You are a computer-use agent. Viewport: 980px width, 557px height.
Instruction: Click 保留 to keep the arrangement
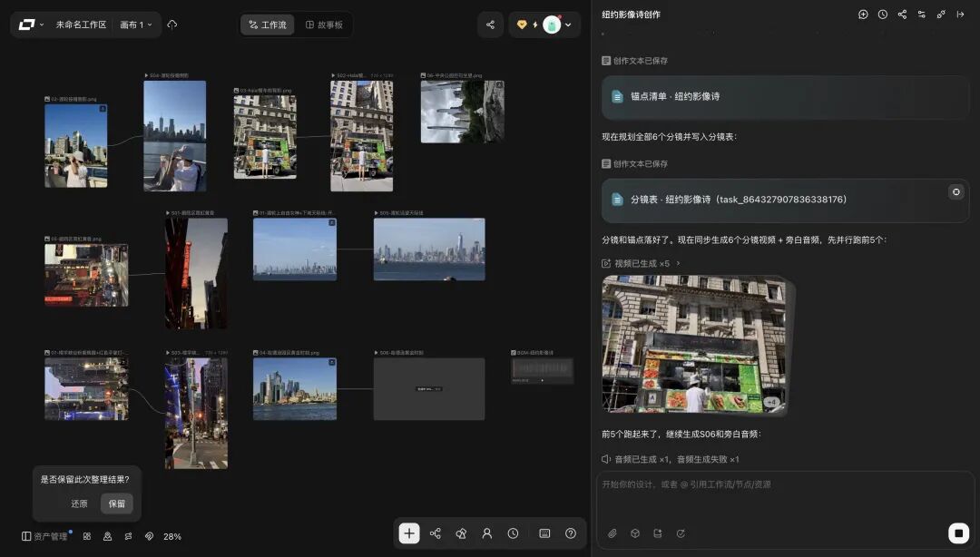click(x=117, y=503)
